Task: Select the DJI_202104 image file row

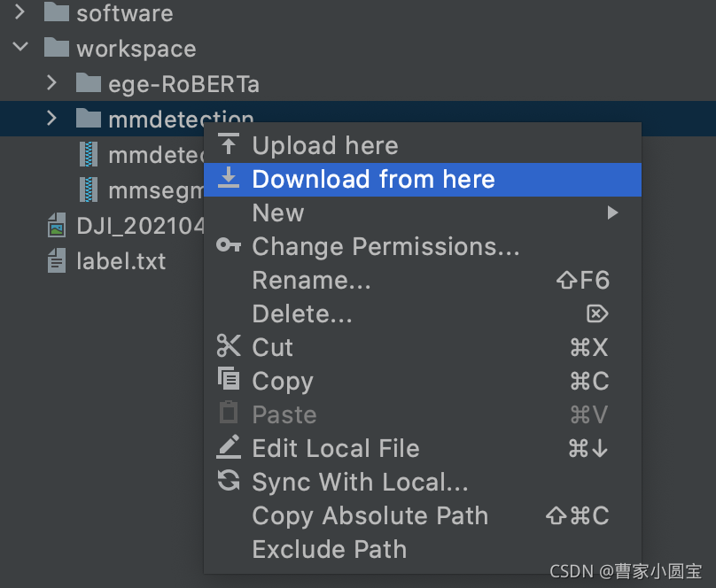Action: (x=101, y=226)
